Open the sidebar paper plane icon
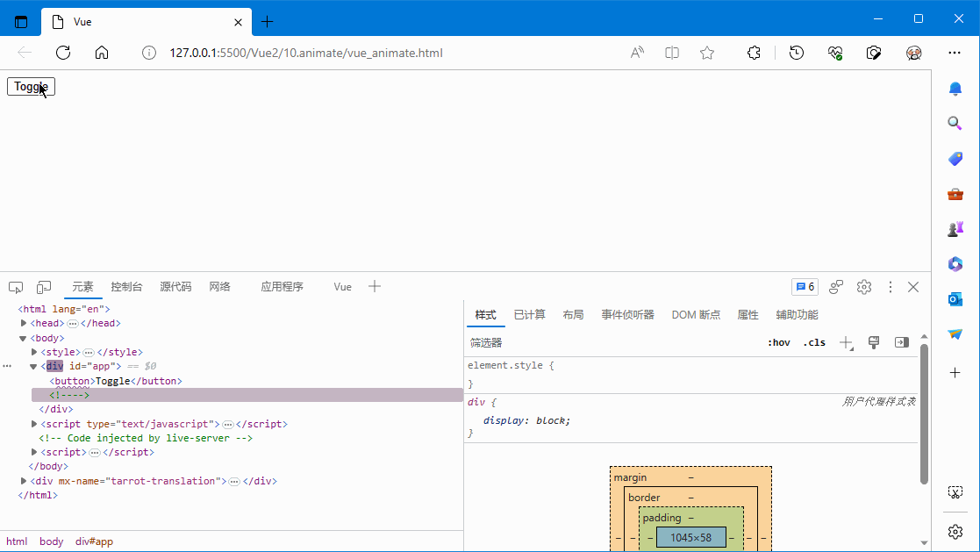This screenshot has width=980, height=552. point(955,334)
